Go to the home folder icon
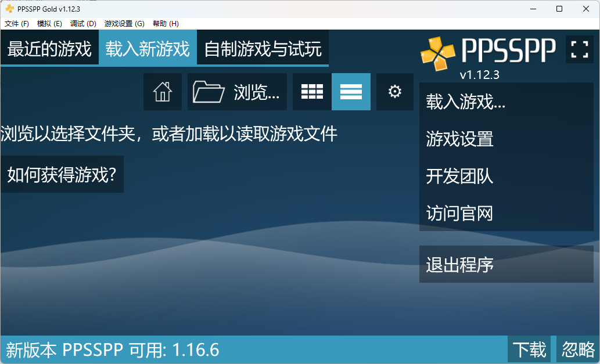 pyautogui.click(x=163, y=92)
